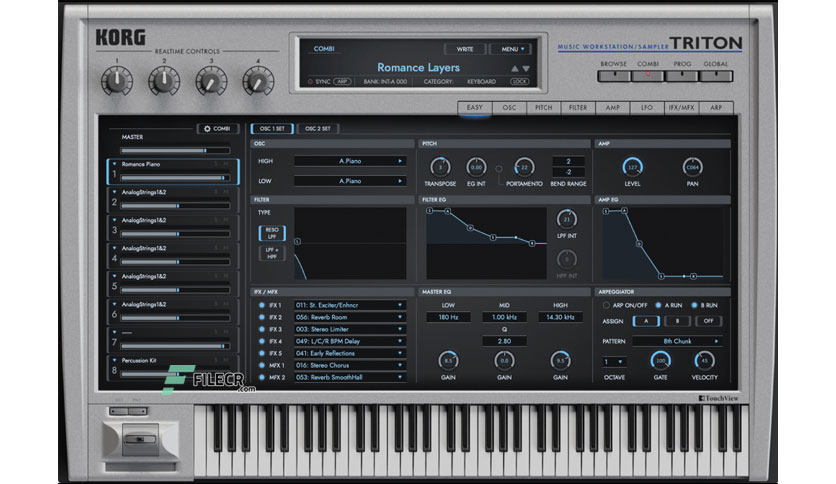Open the 8th Chunk pattern dropdown
This screenshot has height=484, width=836.
pyautogui.click(x=677, y=341)
